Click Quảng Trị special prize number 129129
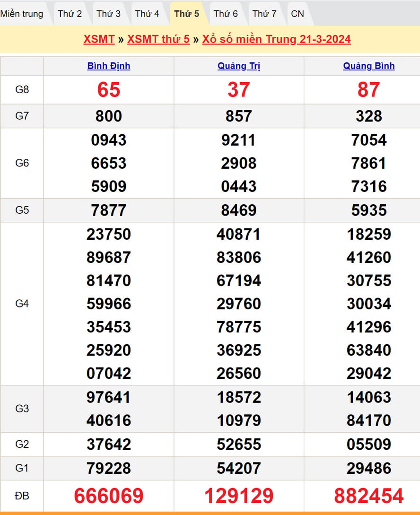Viewport: 420px width, 515px height. (x=239, y=496)
